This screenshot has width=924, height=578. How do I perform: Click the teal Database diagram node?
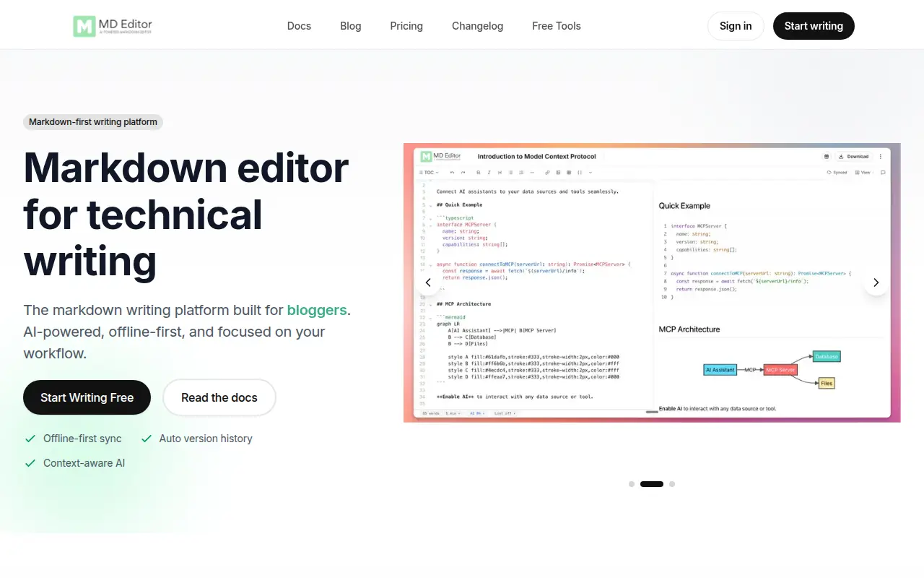click(827, 356)
